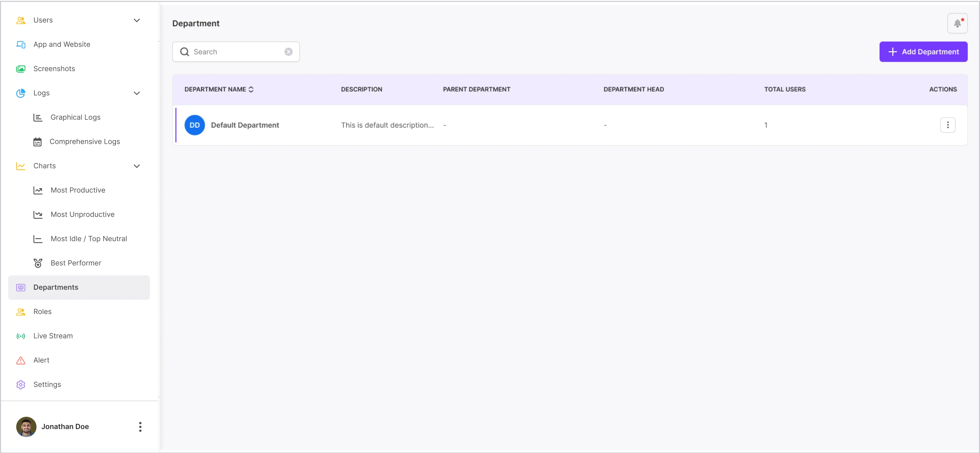Screen dimensions: 980x453
Task: Click the Actions column header
Action: point(943,90)
